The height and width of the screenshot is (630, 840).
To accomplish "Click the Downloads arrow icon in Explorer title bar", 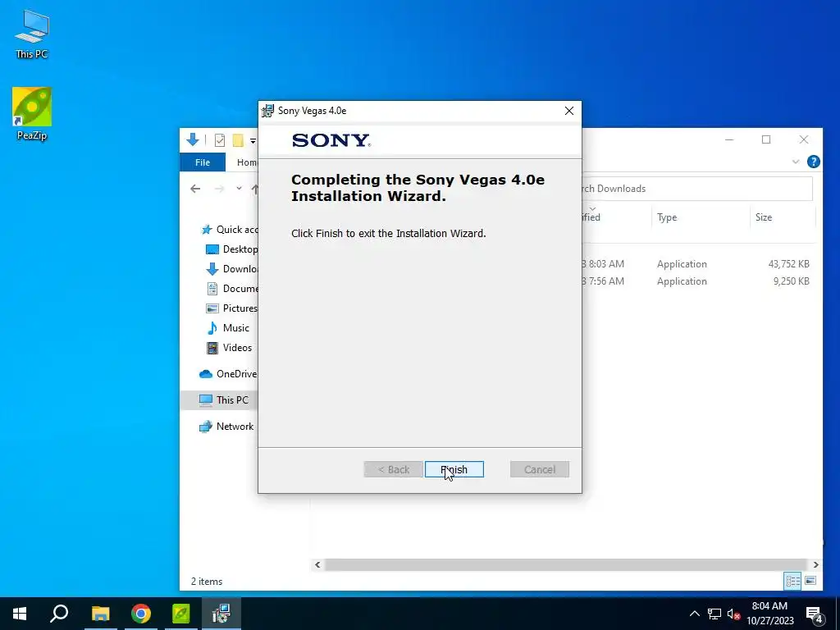I will [193, 139].
